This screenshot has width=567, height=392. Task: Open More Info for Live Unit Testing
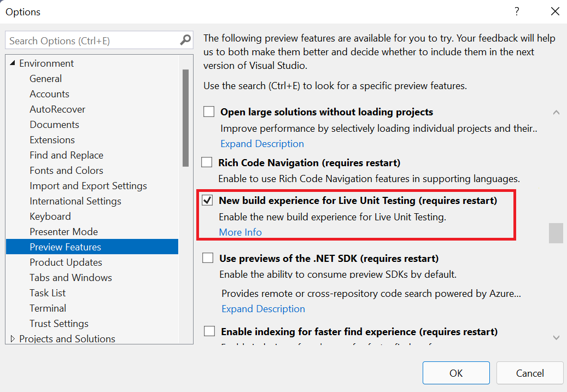tap(240, 232)
